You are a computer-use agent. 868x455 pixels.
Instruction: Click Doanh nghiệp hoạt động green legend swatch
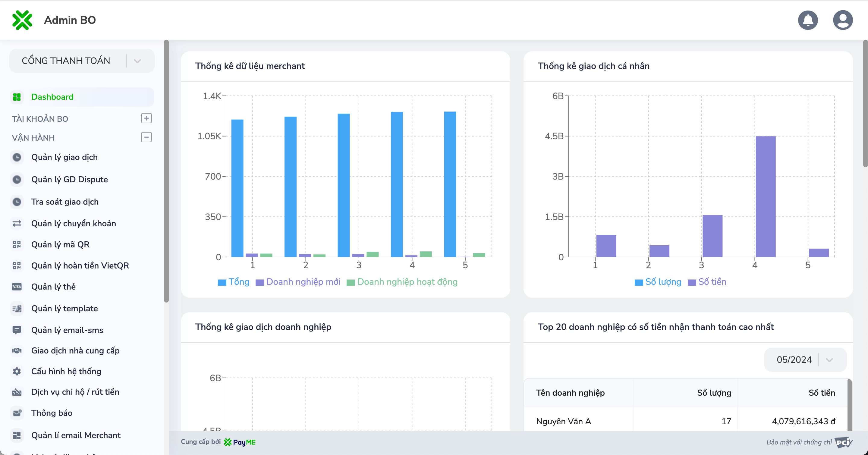pyautogui.click(x=351, y=282)
